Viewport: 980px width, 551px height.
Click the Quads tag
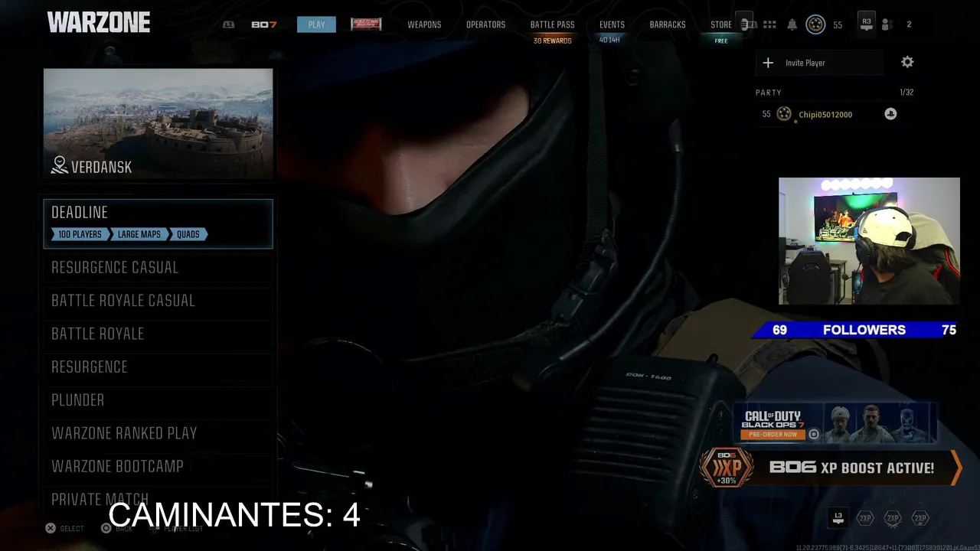(188, 234)
